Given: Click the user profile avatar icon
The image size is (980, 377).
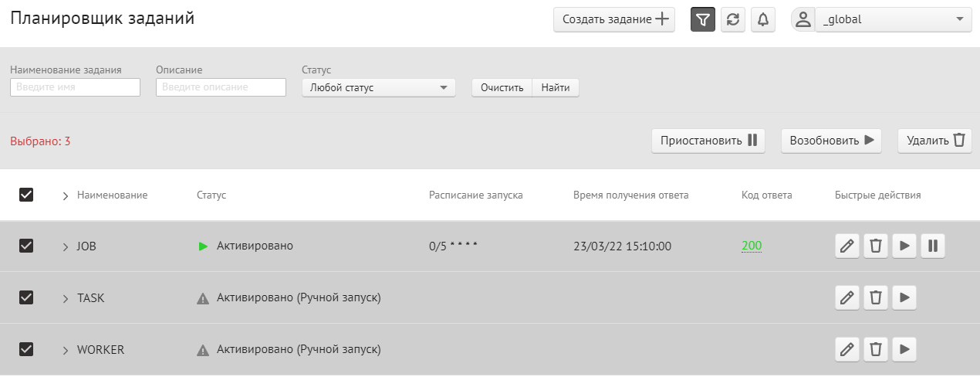Looking at the screenshot, I should 803,19.
